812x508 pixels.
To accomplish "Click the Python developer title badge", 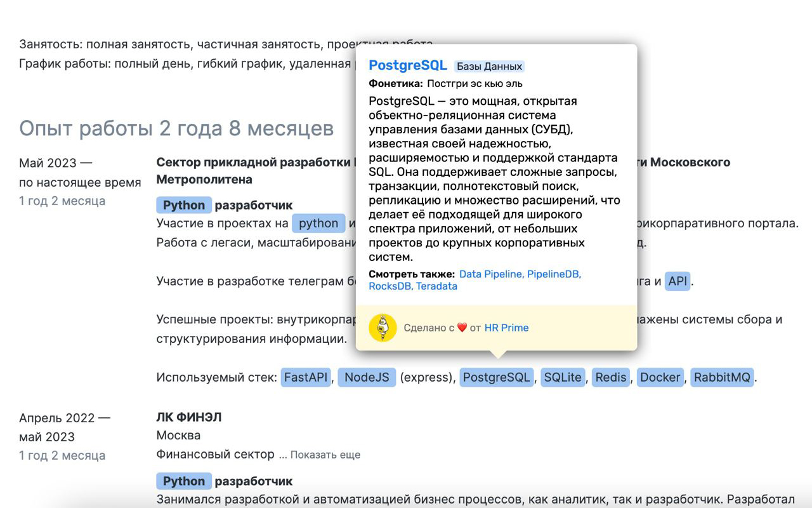I will [x=184, y=204].
